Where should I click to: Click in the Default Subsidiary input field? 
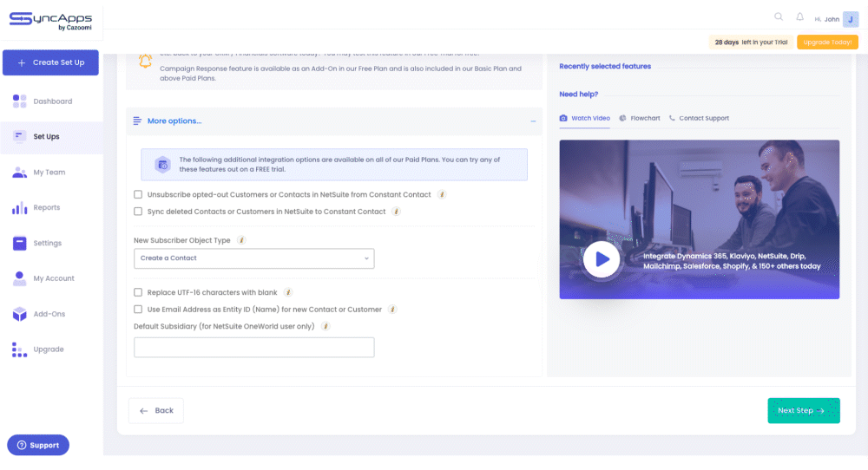(x=254, y=347)
